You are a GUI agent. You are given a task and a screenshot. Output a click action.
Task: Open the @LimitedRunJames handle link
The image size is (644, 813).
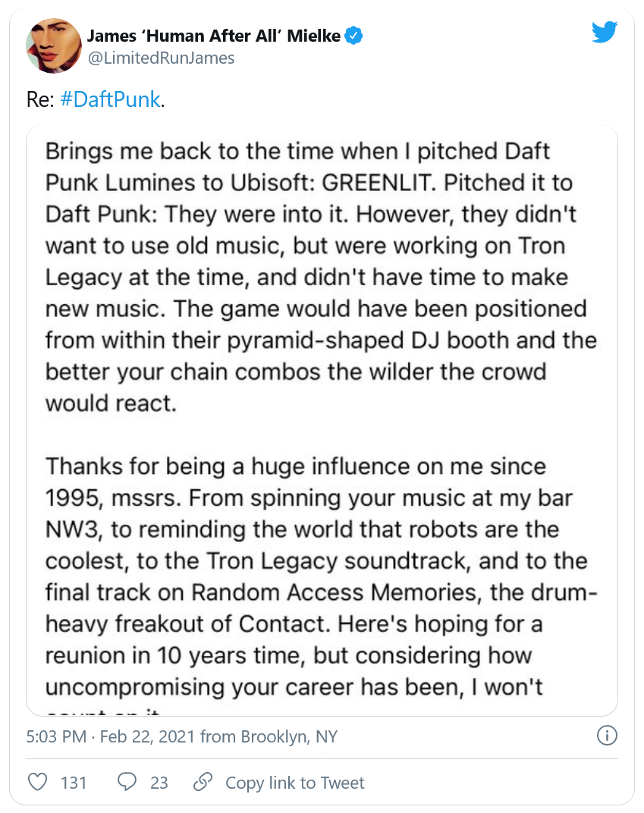pos(161,58)
